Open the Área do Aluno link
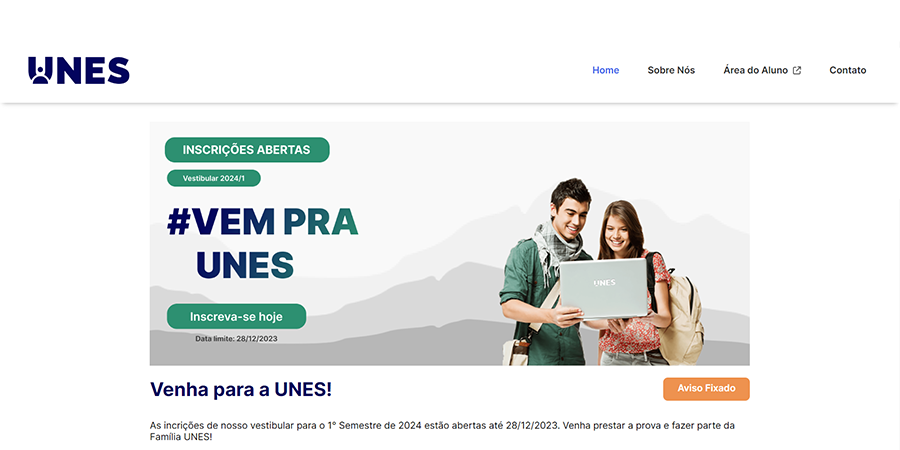 point(755,70)
